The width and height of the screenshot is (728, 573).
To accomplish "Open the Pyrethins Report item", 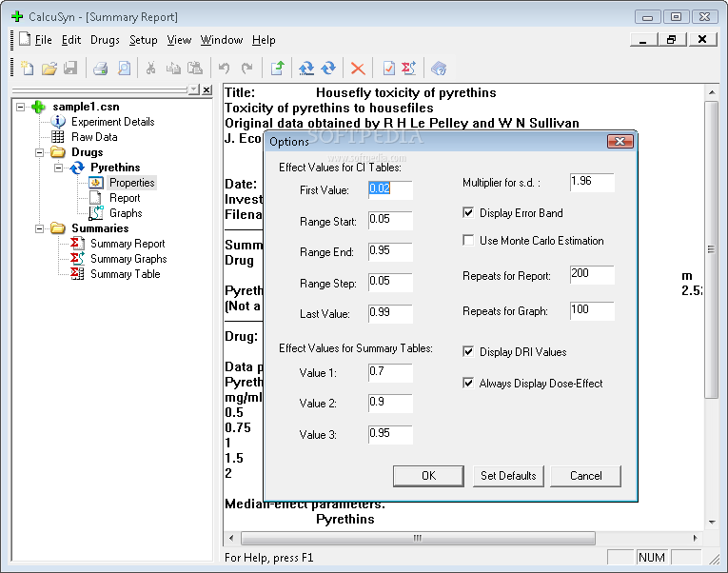I will pyautogui.click(x=125, y=198).
